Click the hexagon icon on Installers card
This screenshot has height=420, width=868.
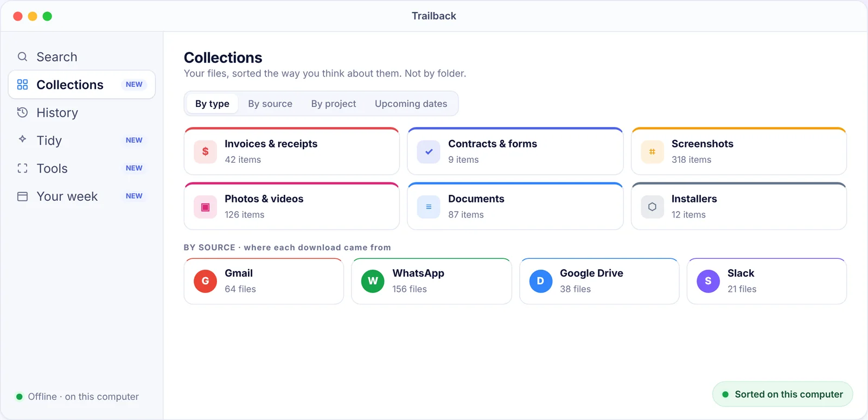point(652,207)
